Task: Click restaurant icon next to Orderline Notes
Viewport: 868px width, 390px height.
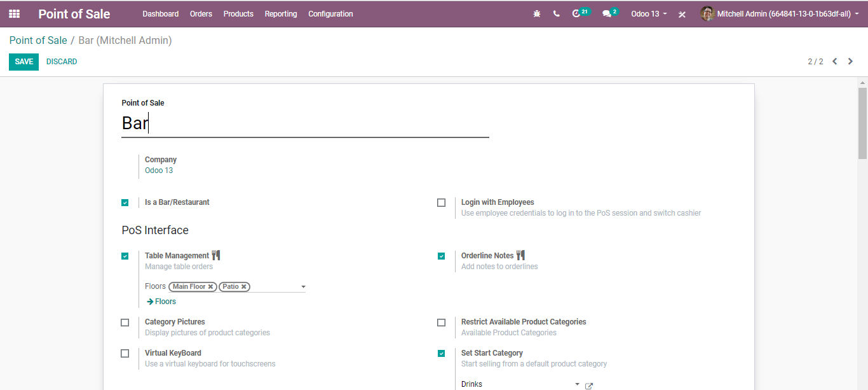Action: tap(521, 255)
